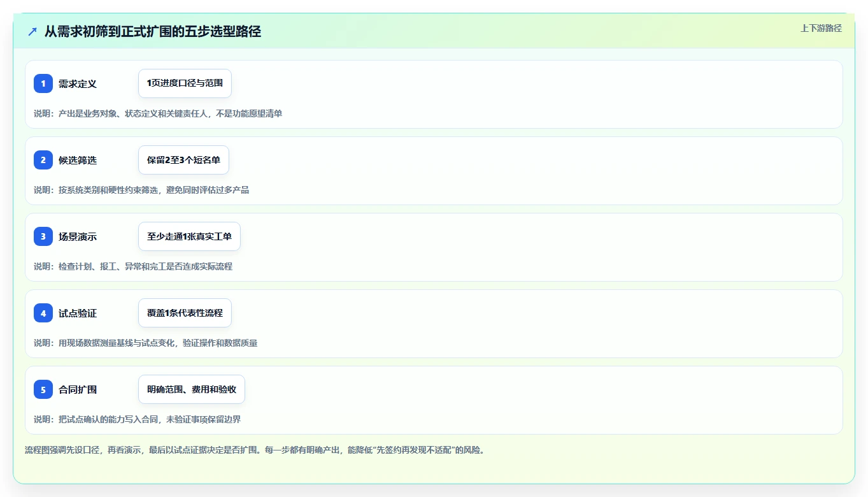Viewport: 868px width, 497px height.
Task: Click the step 5 number badge
Action: pos(43,389)
